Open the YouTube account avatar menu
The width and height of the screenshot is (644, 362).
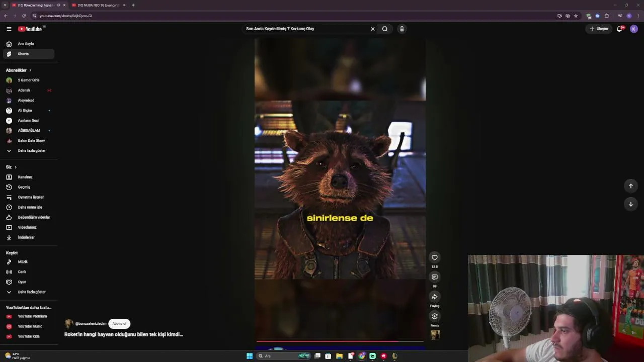pyautogui.click(x=634, y=29)
